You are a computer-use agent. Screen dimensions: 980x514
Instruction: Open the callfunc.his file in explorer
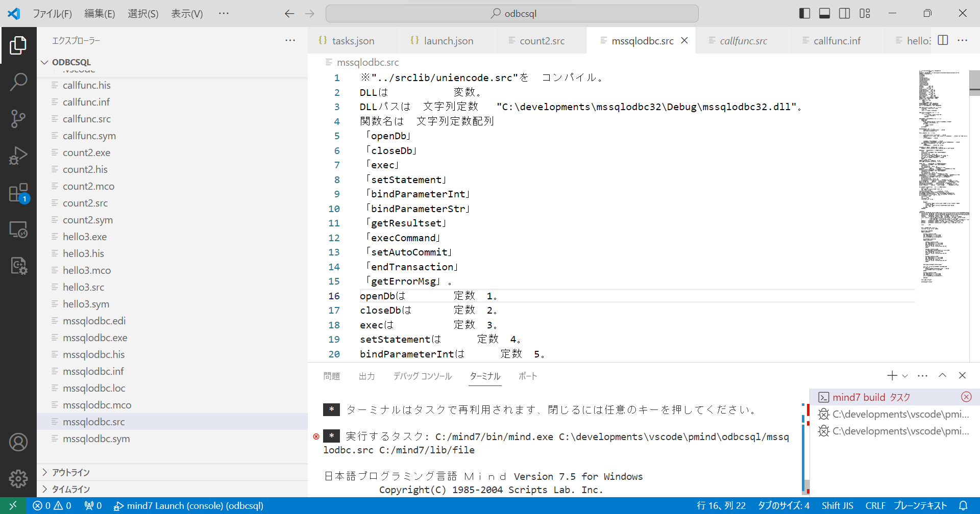click(x=173, y=85)
